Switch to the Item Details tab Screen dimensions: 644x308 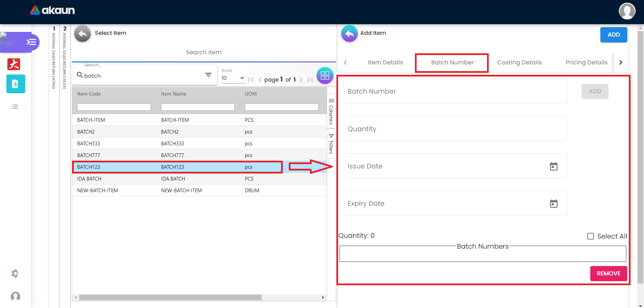tap(385, 62)
